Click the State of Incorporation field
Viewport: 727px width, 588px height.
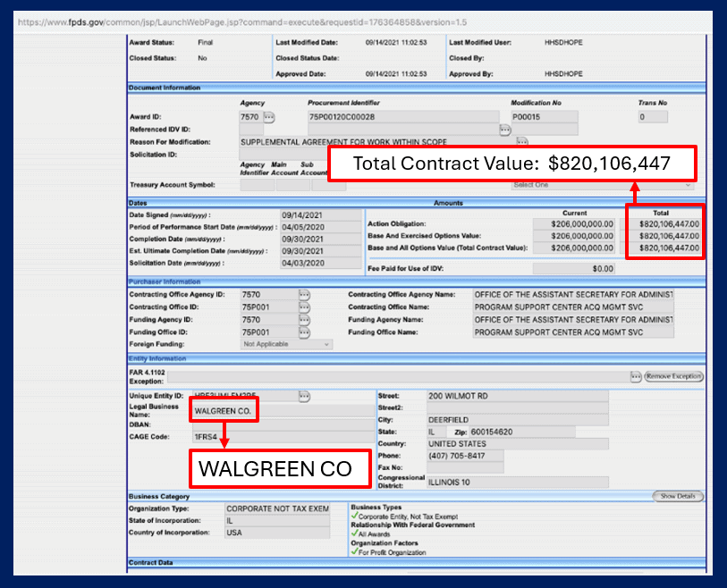tap(277, 521)
